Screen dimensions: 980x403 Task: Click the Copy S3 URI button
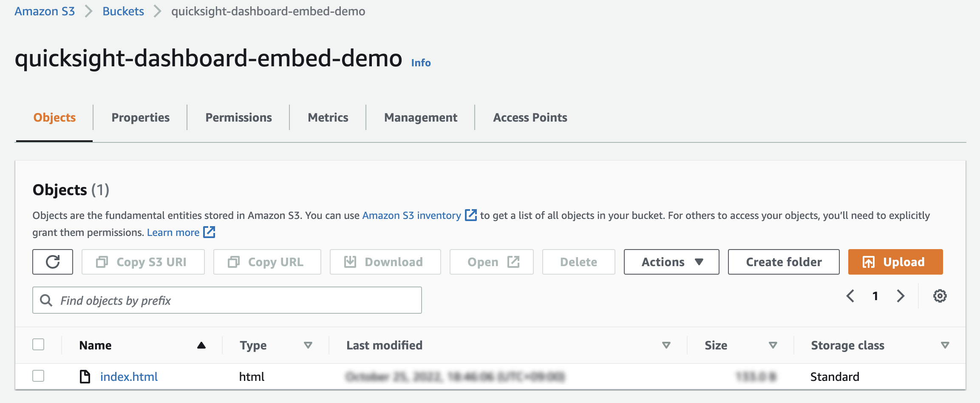143,262
